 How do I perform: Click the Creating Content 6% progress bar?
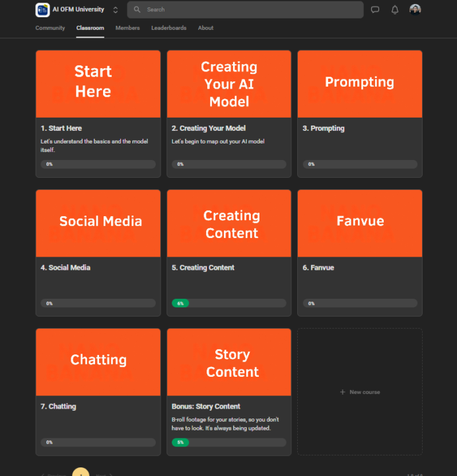pos(229,303)
